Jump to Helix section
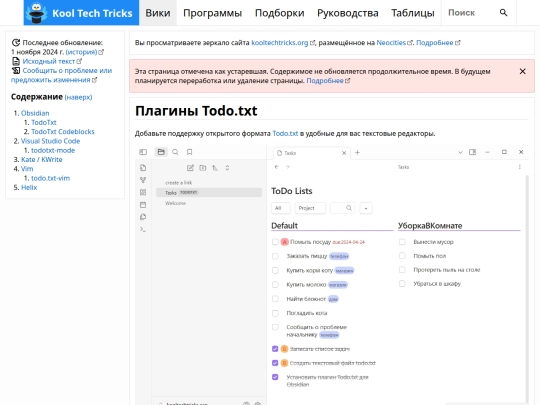This screenshot has width=540, height=405. point(29,187)
